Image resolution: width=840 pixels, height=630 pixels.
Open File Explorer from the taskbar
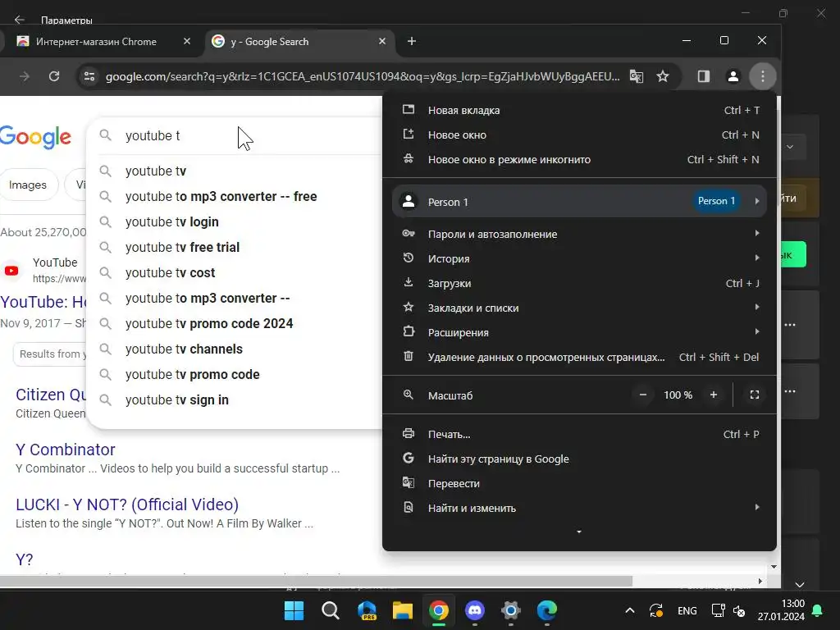[x=402, y=610]
